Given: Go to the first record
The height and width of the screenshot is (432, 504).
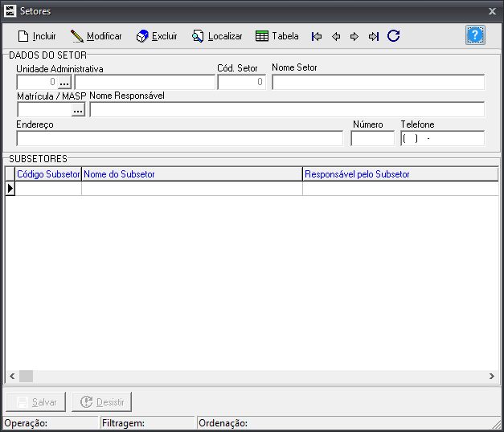Looking at the screenshot, I should [317, 36].
